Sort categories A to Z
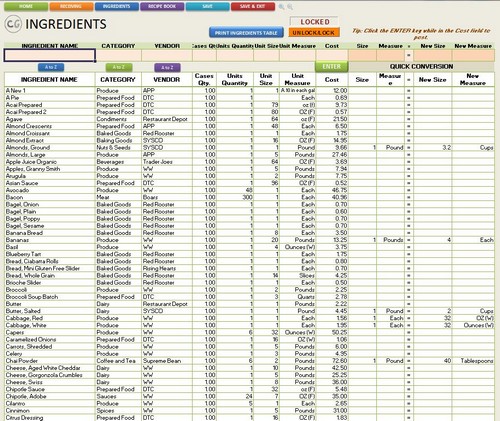Viewport: 500px width, 421px height. (x=119, y=67)
